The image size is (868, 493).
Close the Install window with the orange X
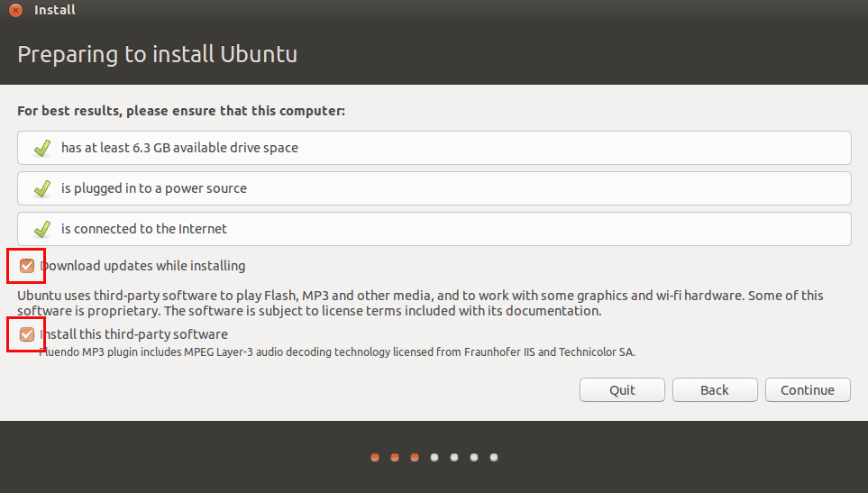16,10
